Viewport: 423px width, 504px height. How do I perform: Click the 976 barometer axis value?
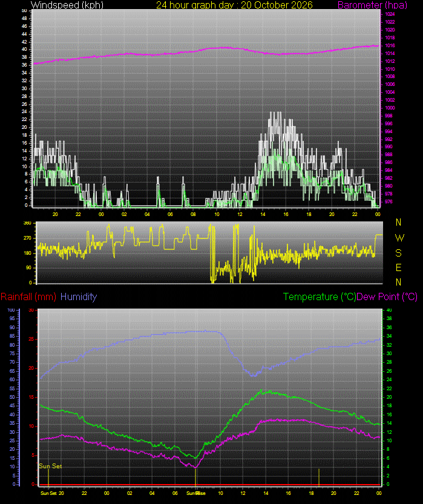pos(389,202)
